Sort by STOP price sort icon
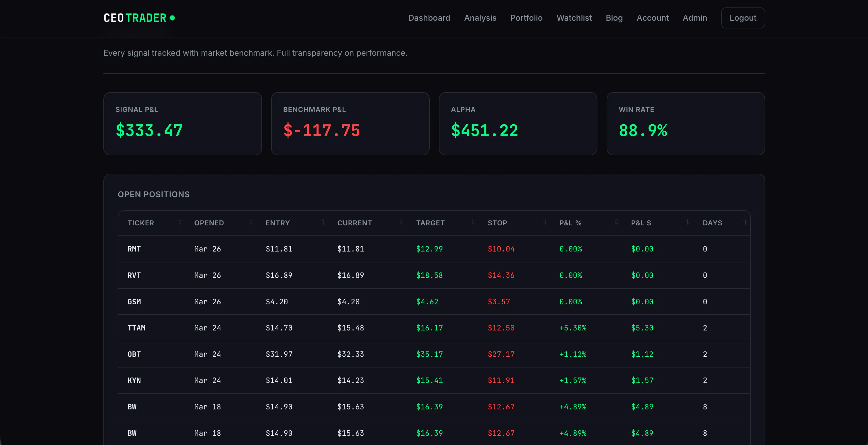Screen dimensions: 868x445 [545, 222]
